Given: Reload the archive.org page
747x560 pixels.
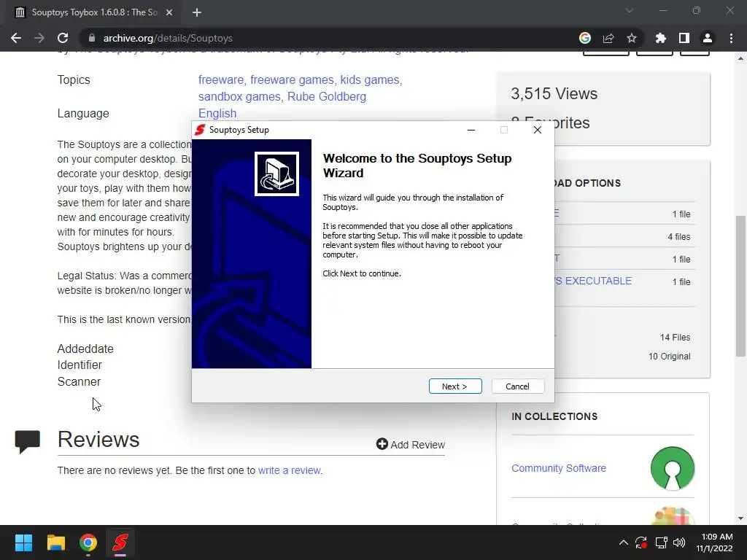Looking at the screenshot, I should click(x=63, y=38).
